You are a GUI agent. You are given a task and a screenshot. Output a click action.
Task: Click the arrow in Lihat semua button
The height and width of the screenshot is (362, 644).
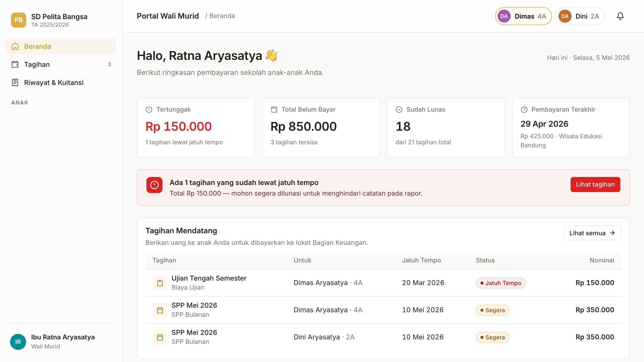[612, 233]
